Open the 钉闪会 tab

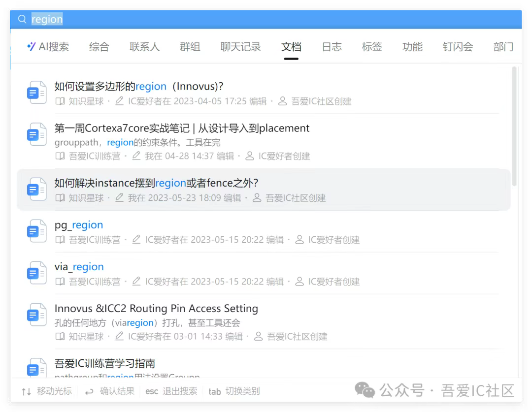pos(458,46)
